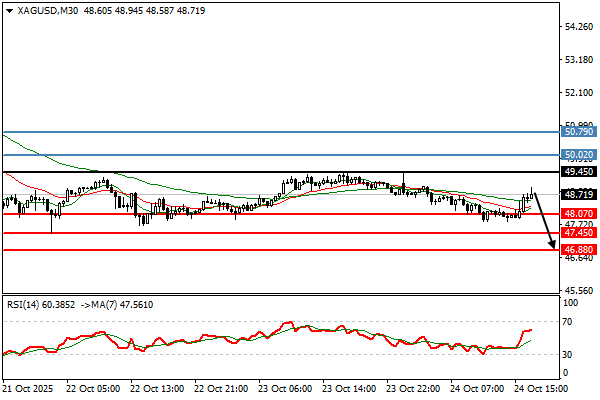Select the 48.070 red support price tag

(580, 214)
